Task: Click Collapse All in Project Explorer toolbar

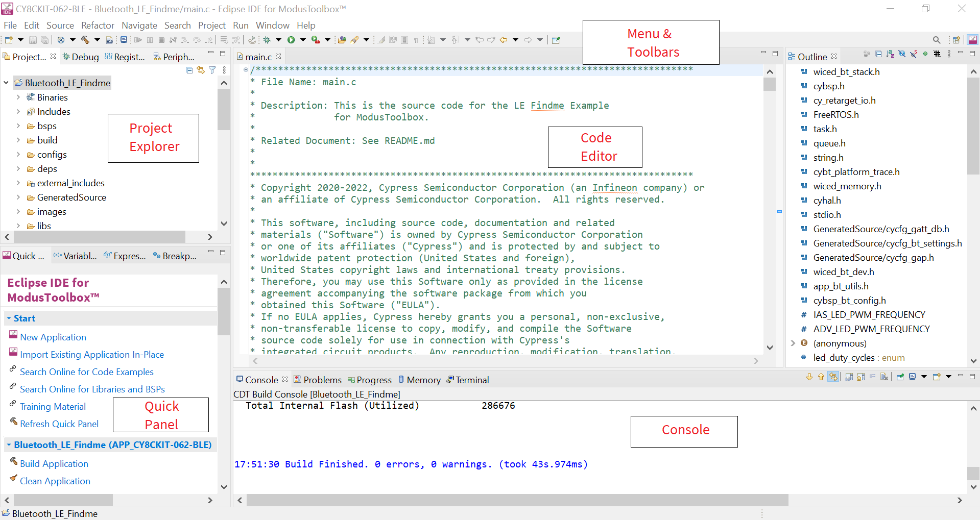Action: point(189,70)
